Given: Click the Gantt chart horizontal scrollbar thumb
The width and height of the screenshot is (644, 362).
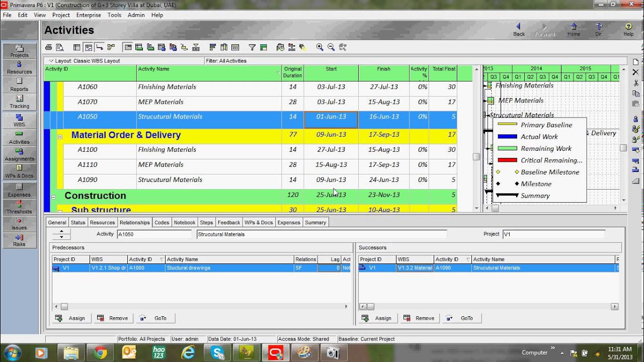Looking at the screenshot, I should click(x=495, y=208).
